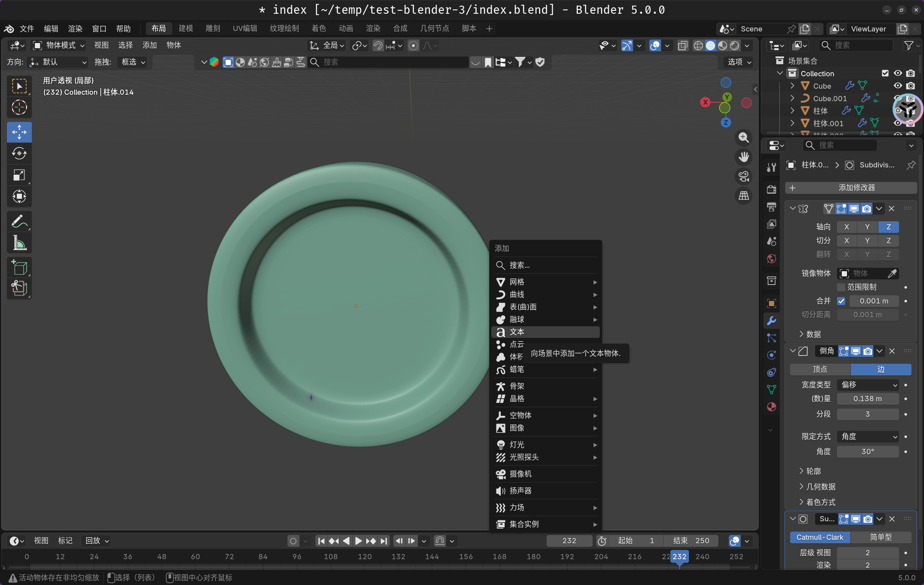The height and width of the screenshot is (585, 924).
Task: Toggle camera view in viewport
Action: 744,176
